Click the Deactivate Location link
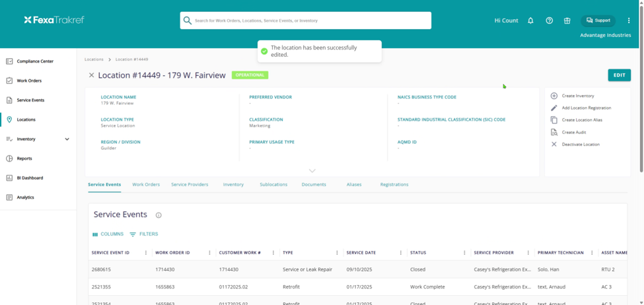The width and height of the screenshot is (644, 305). (x=581, y=145)
